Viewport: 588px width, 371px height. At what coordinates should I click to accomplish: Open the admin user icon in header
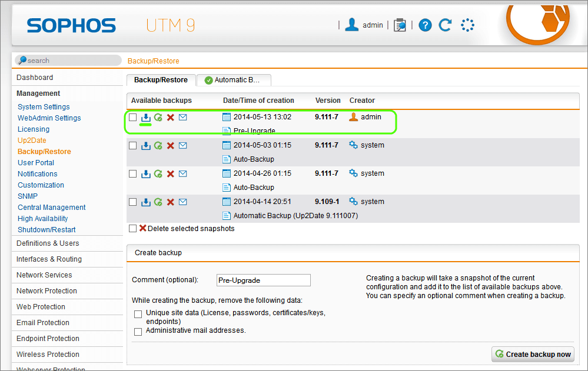point(352,25)
